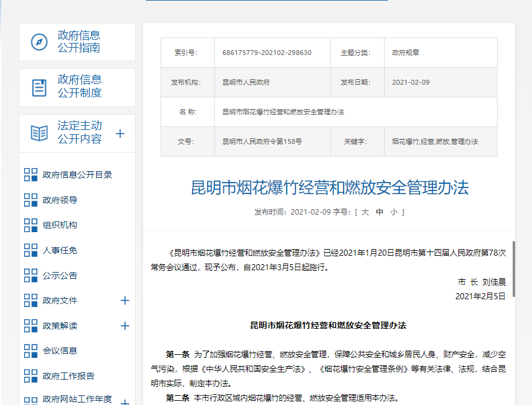Open 政府工作报告 in the sidebar

[x=68, y=376]
